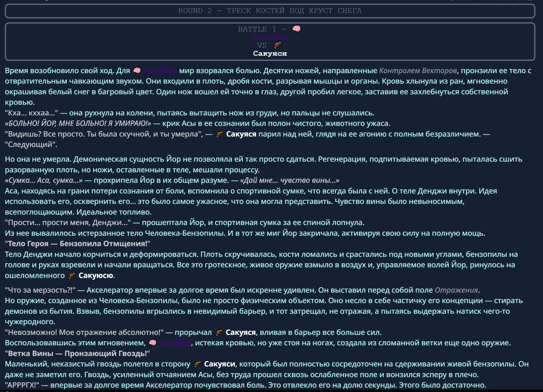Click bold Сакуюсю name after 'ошеломленного'

96,275
